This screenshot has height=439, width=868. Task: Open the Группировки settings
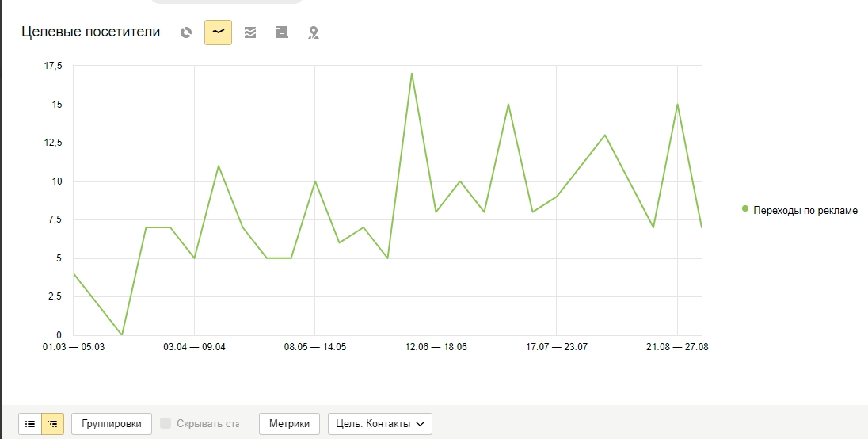111,424
